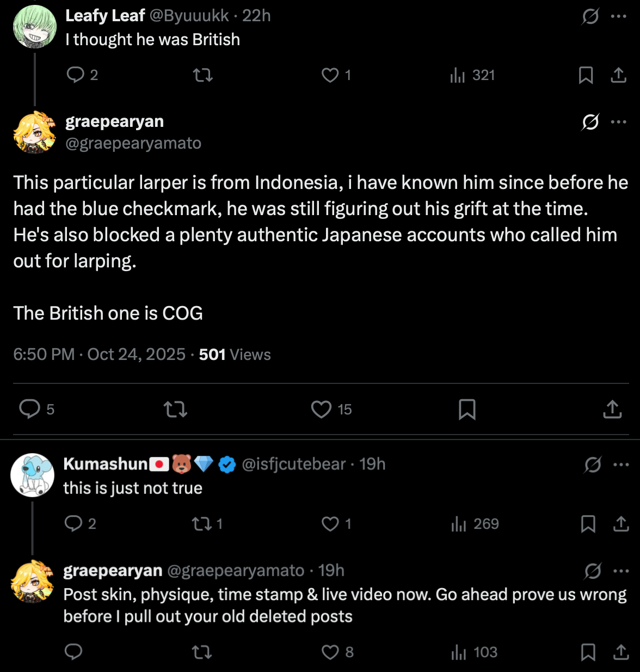This screenshot has height=672, width=640.
Task: Repost the main graepearyan post
Action: pyautogui.click(x=175, y=409)
